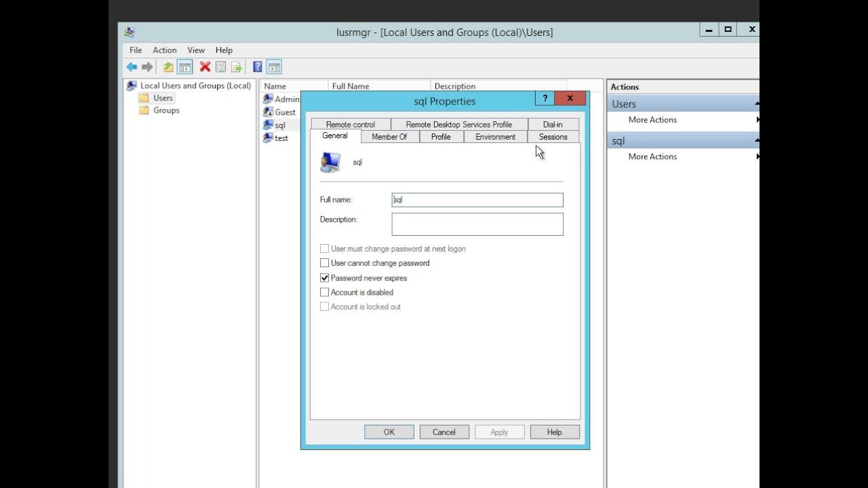The height and width of the screenshot is (488, 868).
Task: Open the File menu
Action: click(136, 50)
